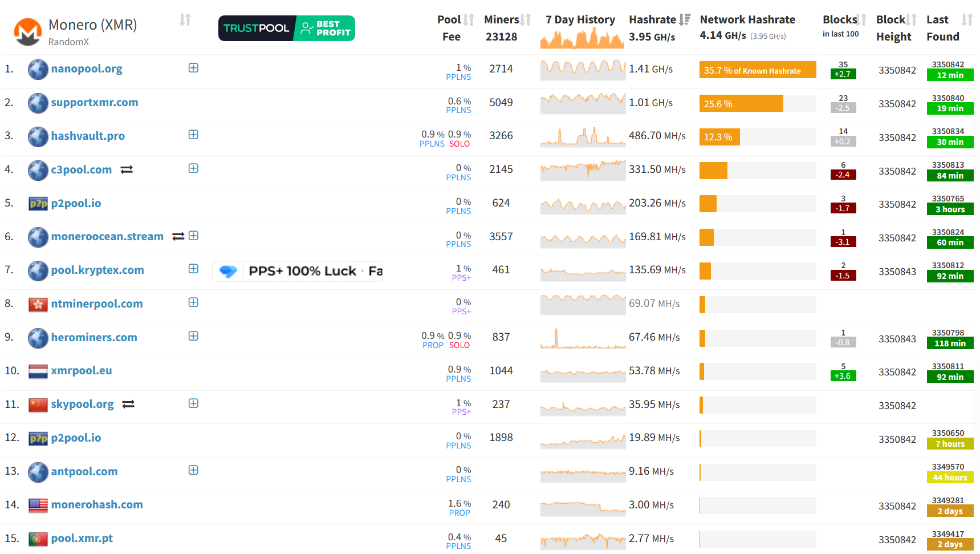Viewport: 980px width, 554px height.
Task: Click monerohash.com US flag icon
Action: pyautogui.click(x=38, y=506)
